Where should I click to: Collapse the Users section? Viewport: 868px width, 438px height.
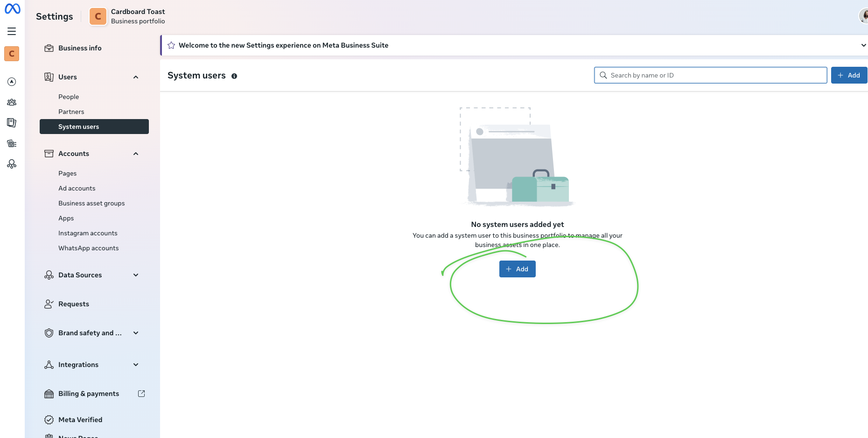click(x=136, y=77)
